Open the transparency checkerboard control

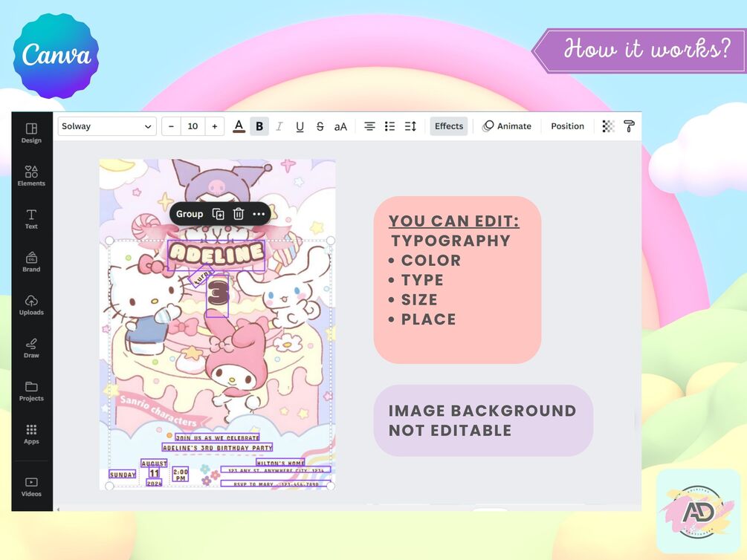click(x=608, y=126)
